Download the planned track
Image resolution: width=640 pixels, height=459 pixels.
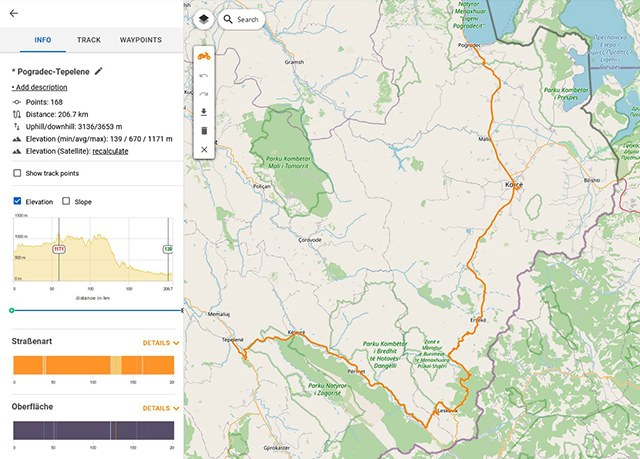tap(204, 112)
